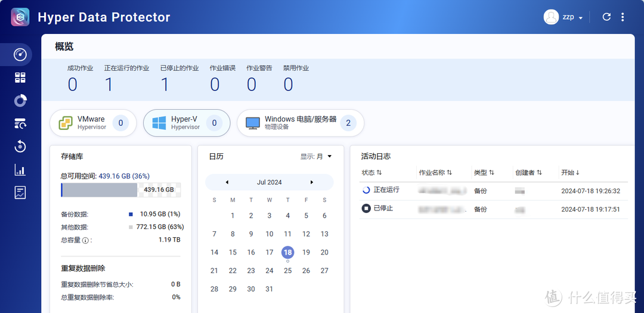Open the zzp user account dropdown

(x=572, y=17)
